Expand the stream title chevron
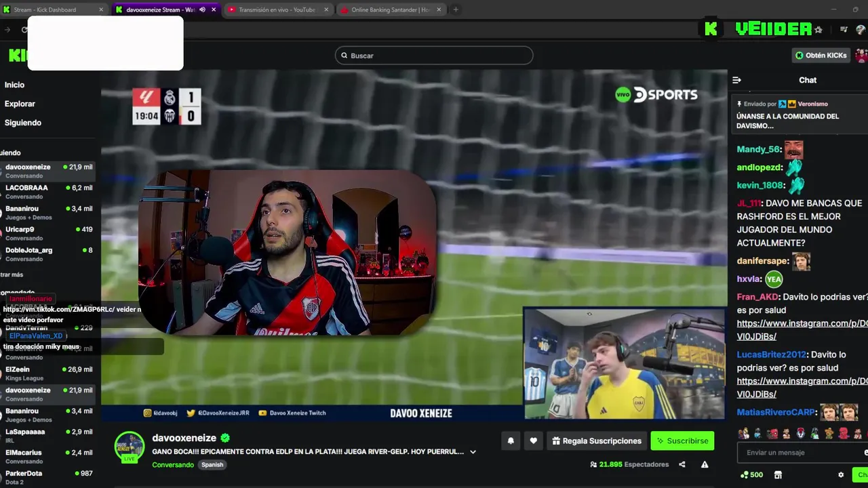The image size is (868, 488). tap(473, 451)
